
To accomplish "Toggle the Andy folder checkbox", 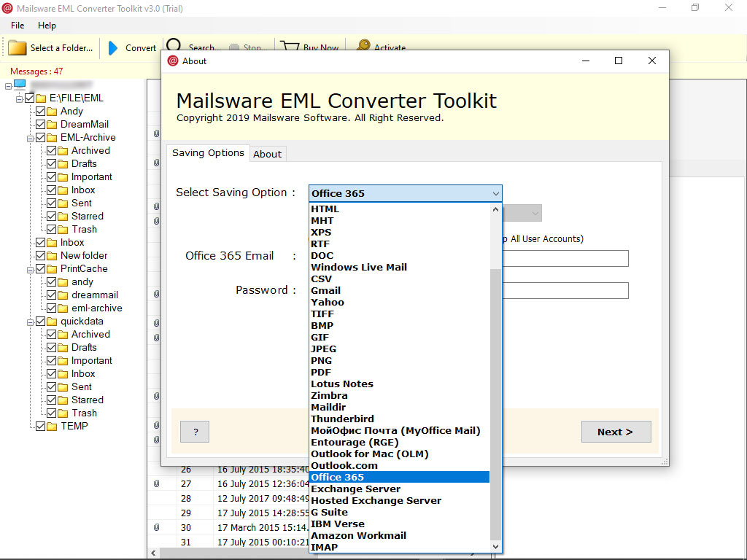I will point(41,112).
